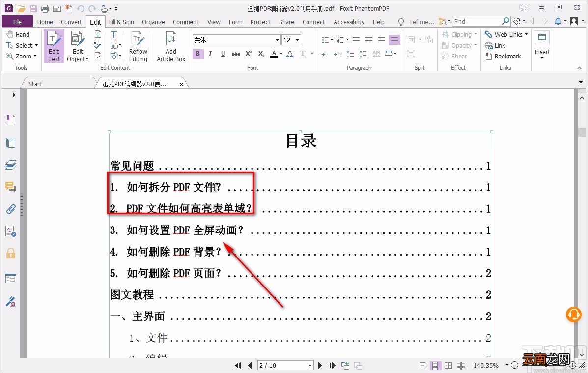This screenshot has height=373, width=588.
Task: Apply subscript formatting
Action: (x=261, y=54)
